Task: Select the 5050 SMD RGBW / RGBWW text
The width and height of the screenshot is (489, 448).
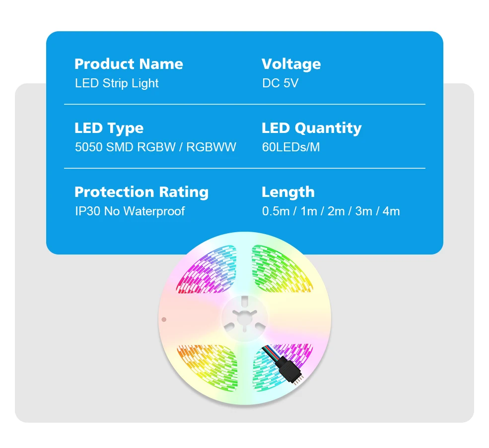Action: (155, 147)
